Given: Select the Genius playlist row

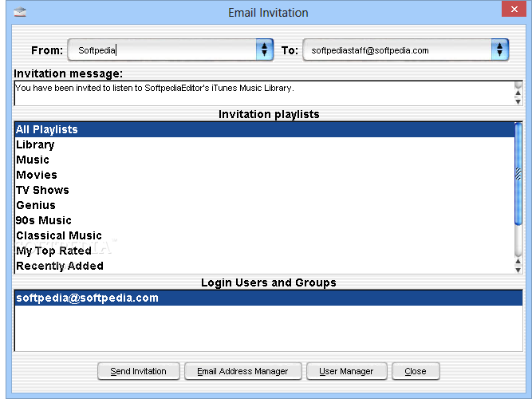Looking at the screenshot, I should click(264, 205).
